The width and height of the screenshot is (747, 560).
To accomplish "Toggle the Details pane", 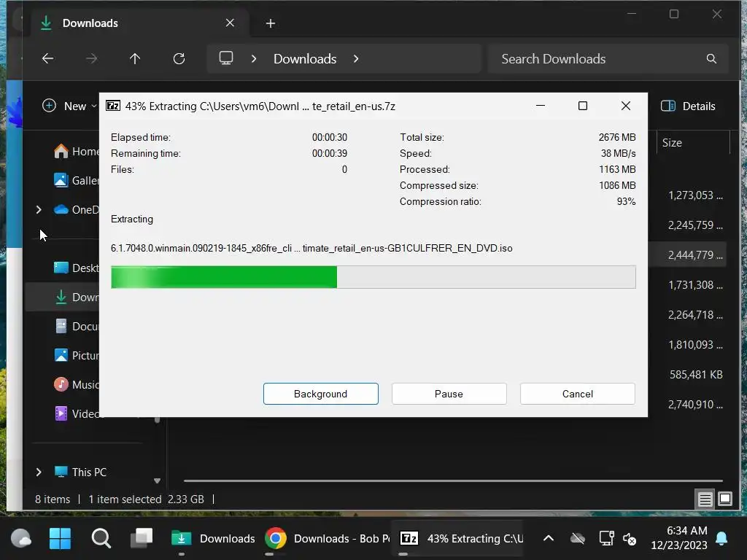I will (688, 106).
